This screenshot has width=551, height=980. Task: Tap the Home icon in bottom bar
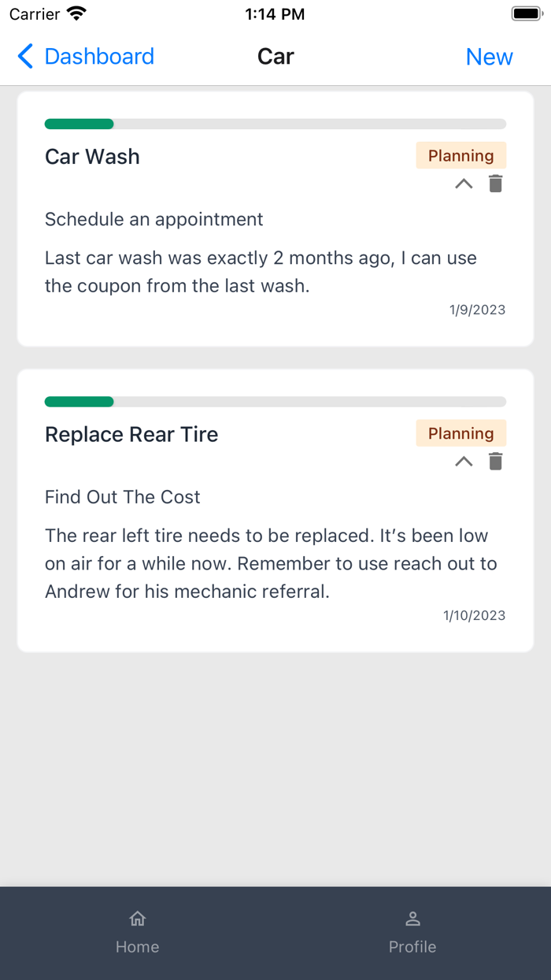pyautogui.click(x=138, y=919)
